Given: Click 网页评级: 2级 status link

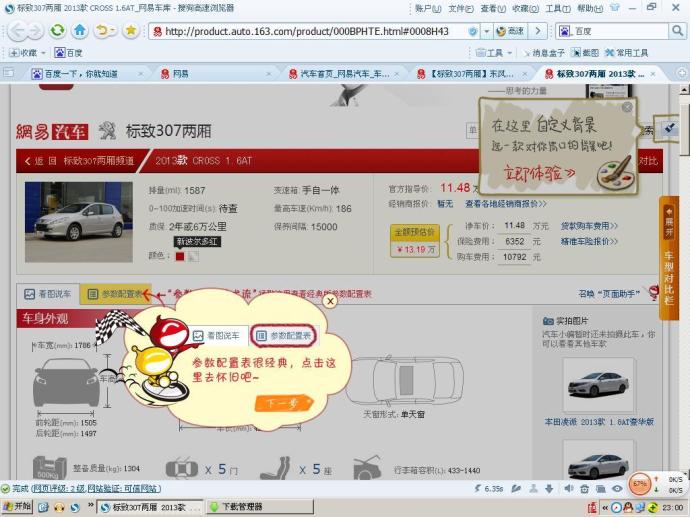Looking at the screenshot, I should coord(58,488).
